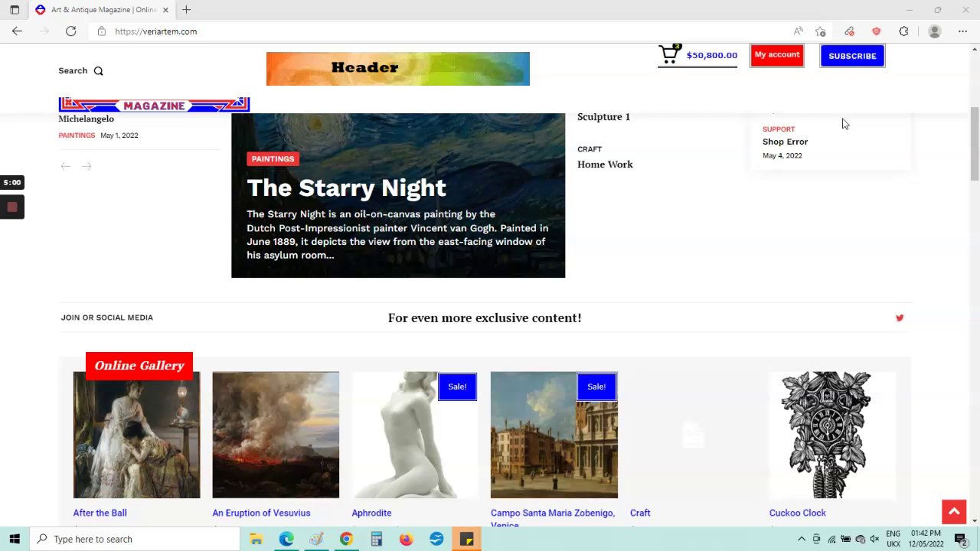Viewport: 980px width, 551px height.
Task: Close the Art & Antique Magazine tab
Action: click(x=165, y=10)
